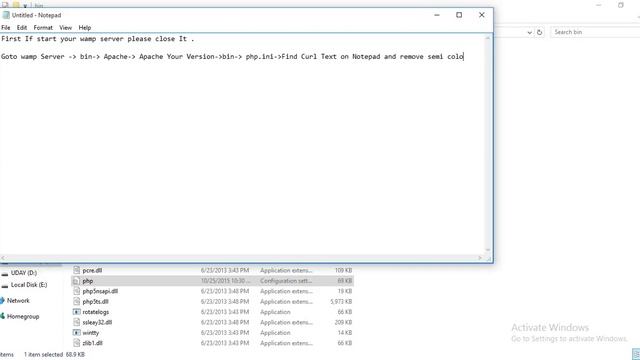This screenshot has width=640, height=360.
Task: Click the Application type of rotatelogs
Action: [275, 312]
